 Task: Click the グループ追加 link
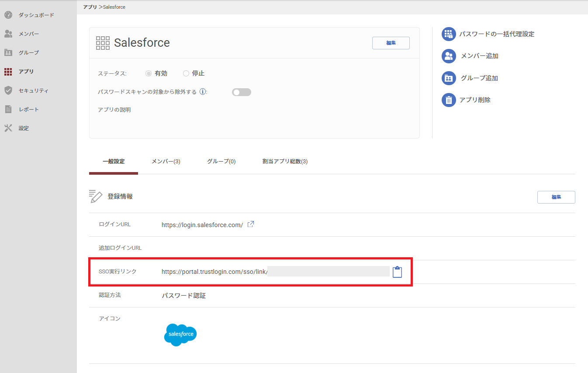[x=480, y=78]
